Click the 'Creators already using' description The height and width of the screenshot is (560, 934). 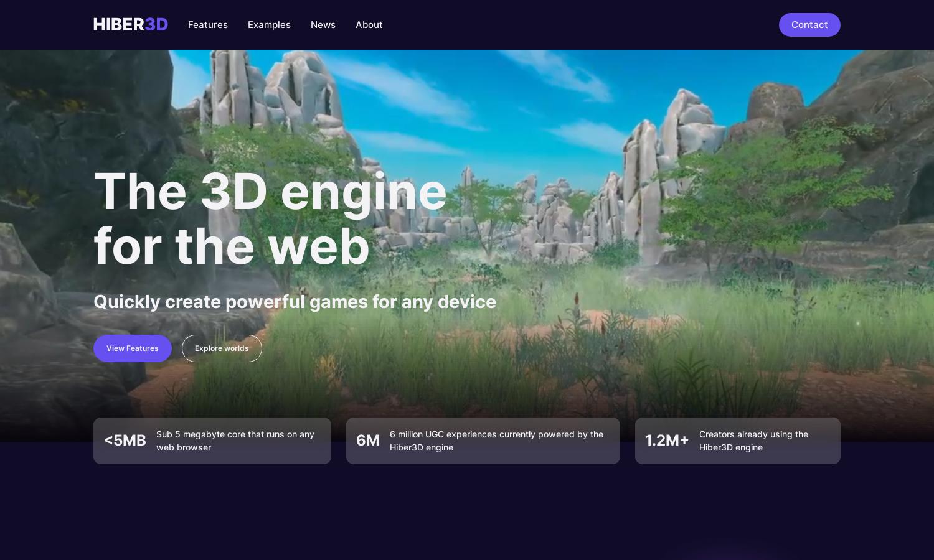[754, 441]
